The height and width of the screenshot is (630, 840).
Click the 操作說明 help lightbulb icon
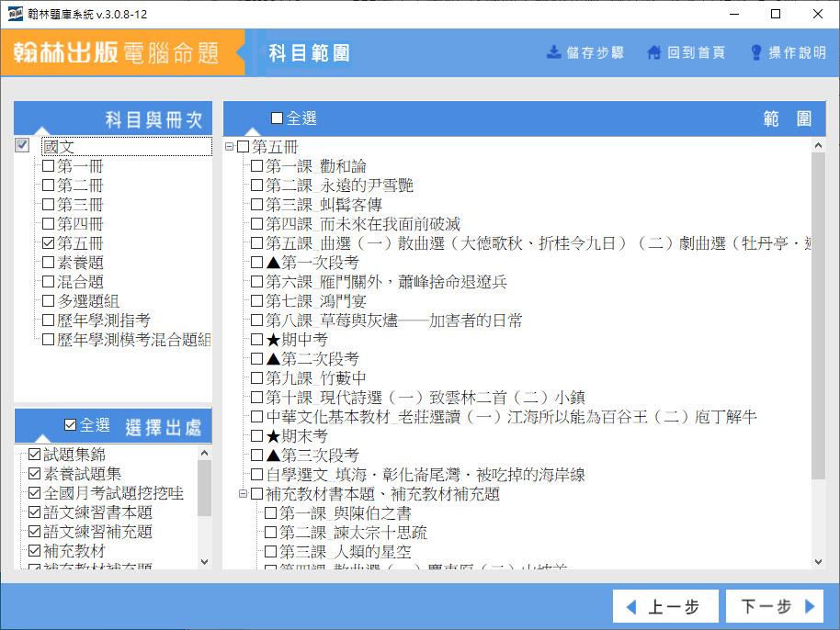tap(756, 52)
